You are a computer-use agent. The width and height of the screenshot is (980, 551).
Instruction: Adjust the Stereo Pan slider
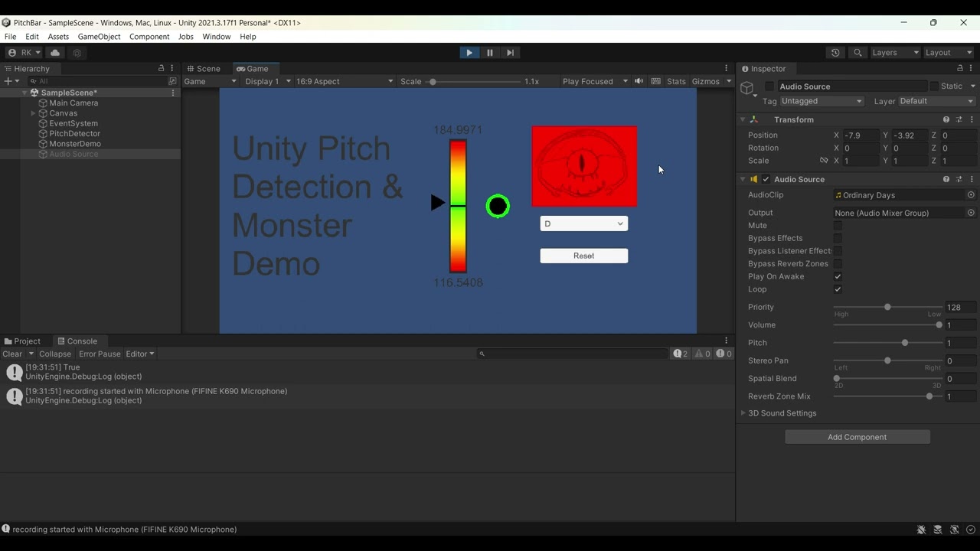click(888, 360)
